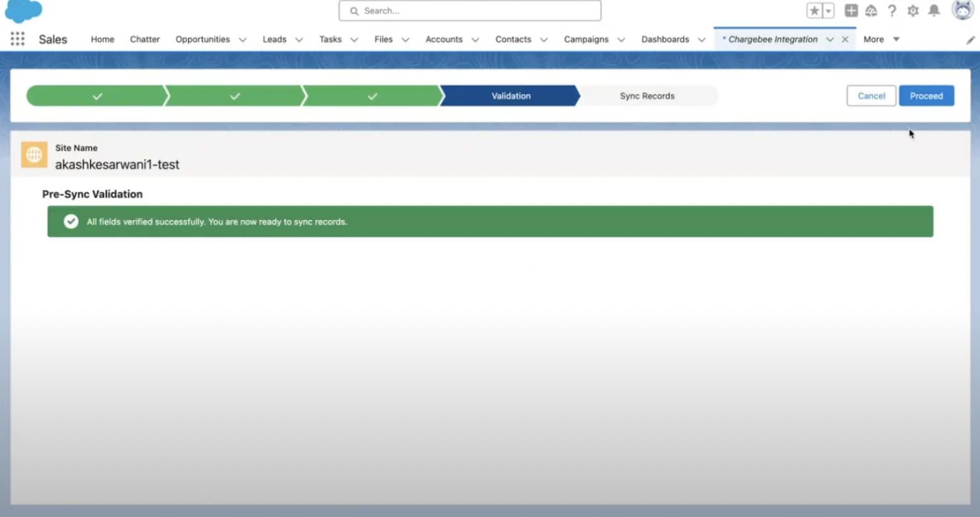The image size is (980, 517).
Task: Click the Site Name globe icon
Action: pyautogui.click(x=34, y=154)
